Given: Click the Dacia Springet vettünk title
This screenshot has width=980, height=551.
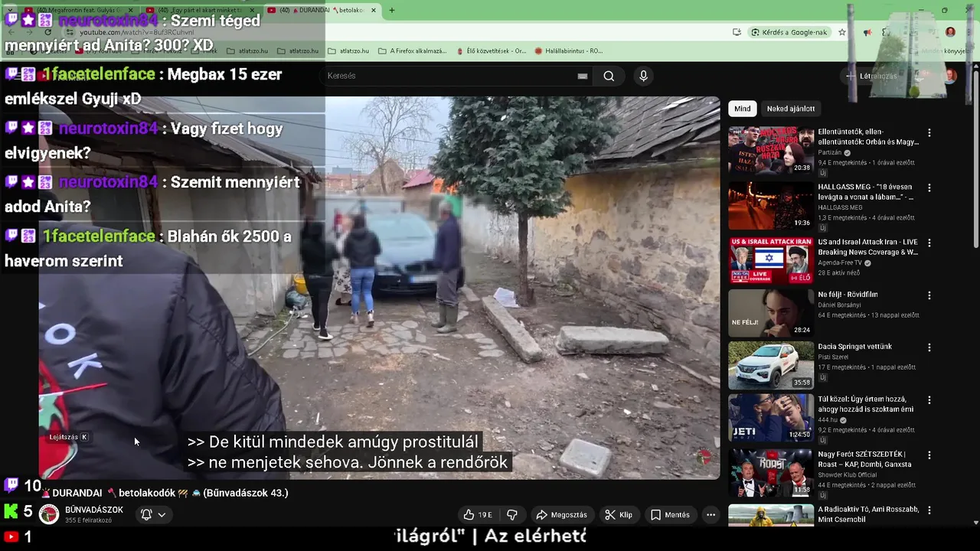Looking at the screenshot, I should point(854,347).
